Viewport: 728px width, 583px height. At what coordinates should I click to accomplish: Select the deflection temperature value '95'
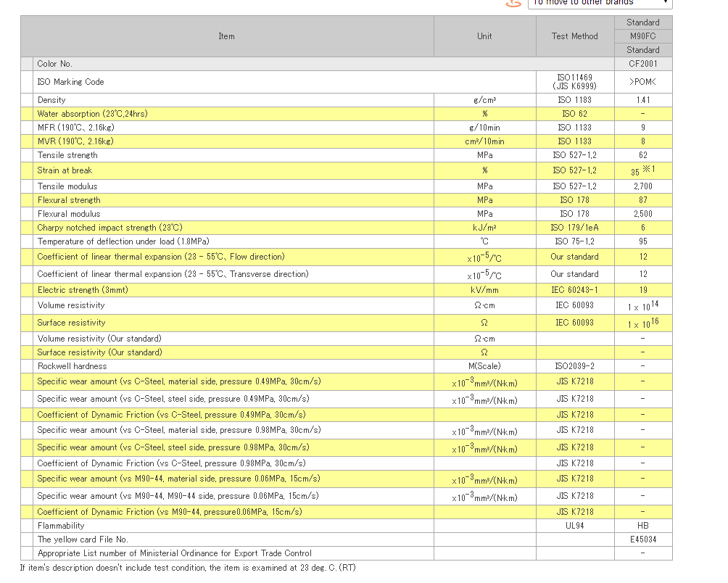click(x=643, y=242)
